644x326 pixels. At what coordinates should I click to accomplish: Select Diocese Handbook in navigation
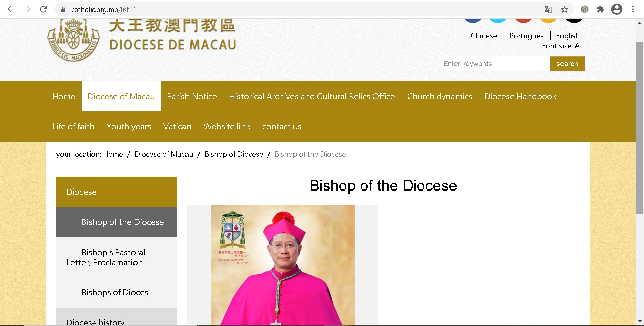pos(520,96)
